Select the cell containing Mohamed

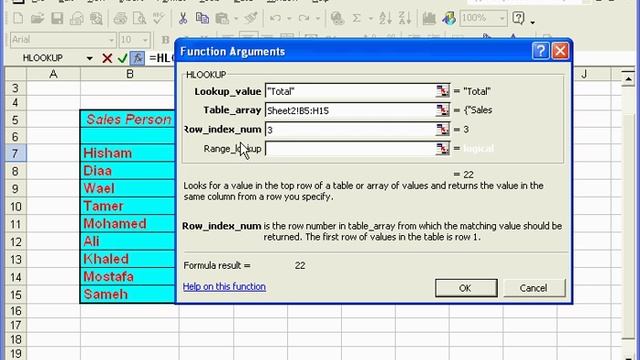coord(128,224)
